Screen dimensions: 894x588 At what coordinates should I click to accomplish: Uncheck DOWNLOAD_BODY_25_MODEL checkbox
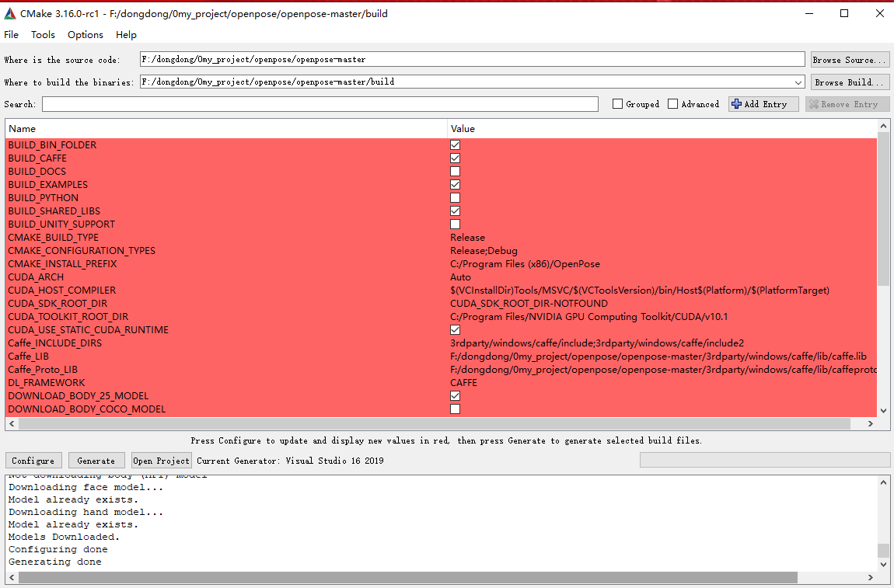pyautogui.click(x=455, y=396)
